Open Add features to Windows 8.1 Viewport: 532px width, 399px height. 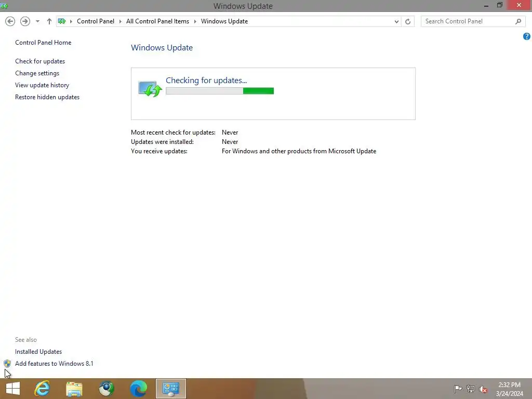[54, 363]
